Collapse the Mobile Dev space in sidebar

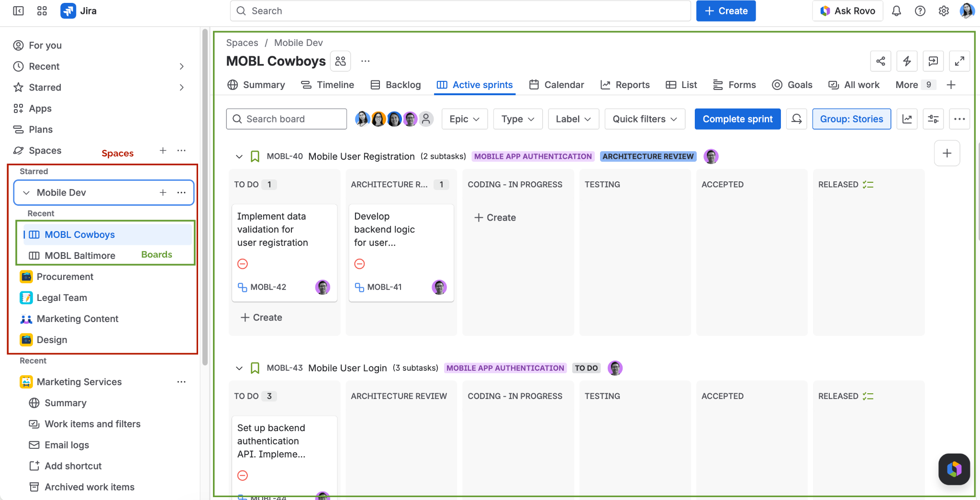coord(26,192)
